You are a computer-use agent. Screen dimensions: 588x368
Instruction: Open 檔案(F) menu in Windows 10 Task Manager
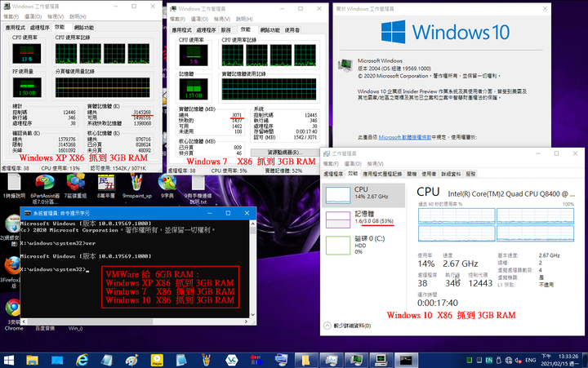[x=331, y=164]
